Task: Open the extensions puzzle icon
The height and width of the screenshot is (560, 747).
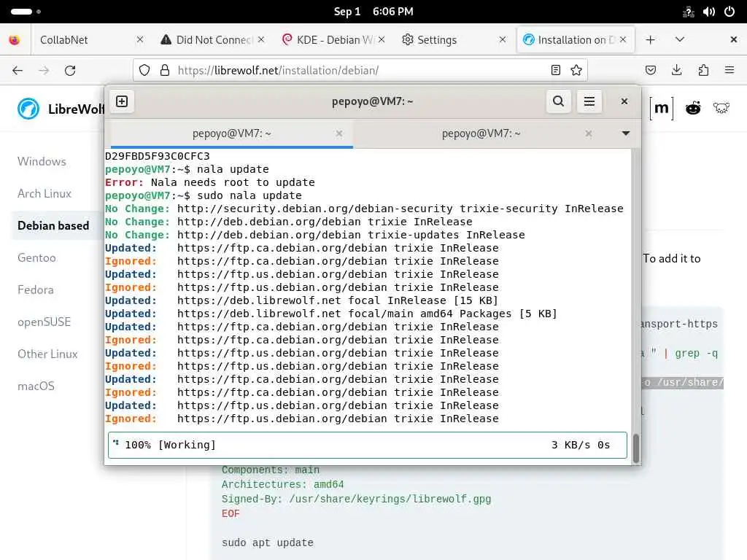Action: (703, 71)
